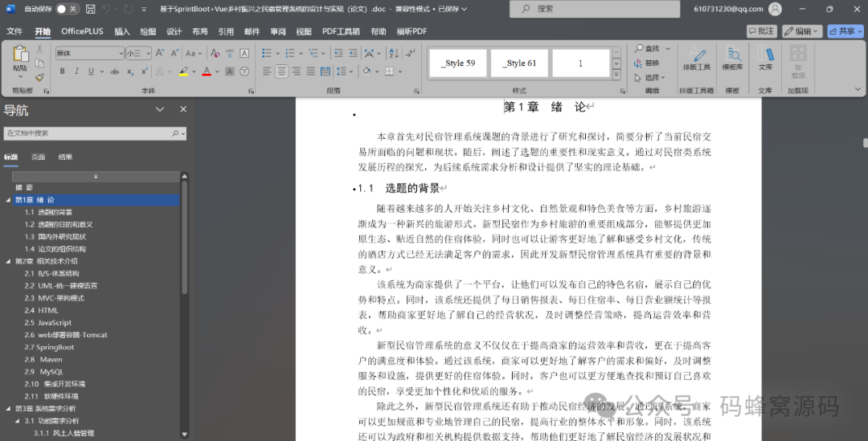868x441 pixels.
Task: Open bullet list style dropdown arrow
Action: pos(278,54)
